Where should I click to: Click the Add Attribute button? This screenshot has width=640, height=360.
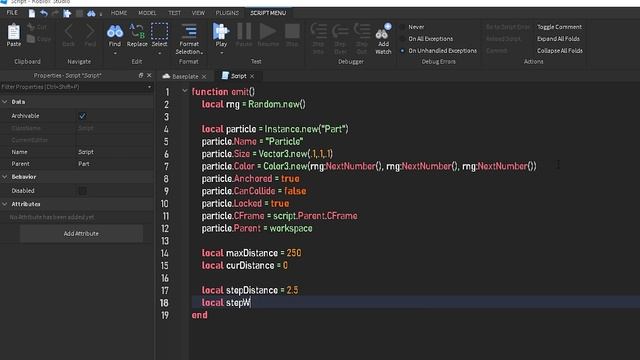[x=81, y=233]
